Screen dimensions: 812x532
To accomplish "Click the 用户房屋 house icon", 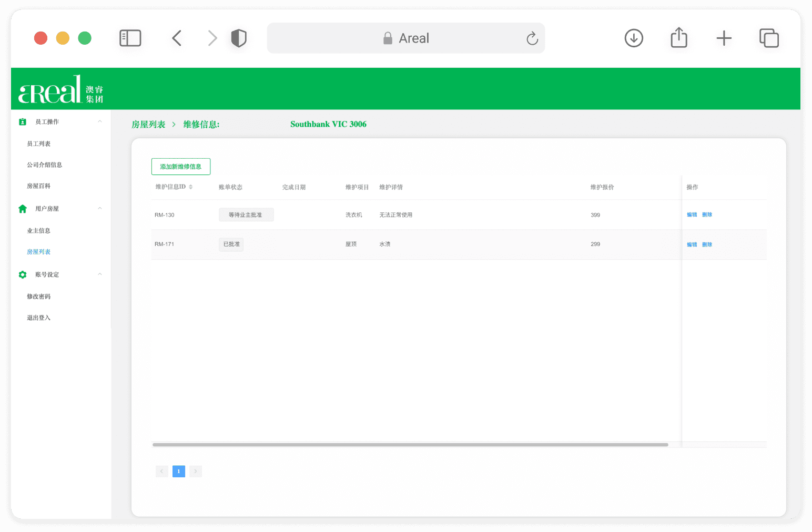I will pos(23,209).
